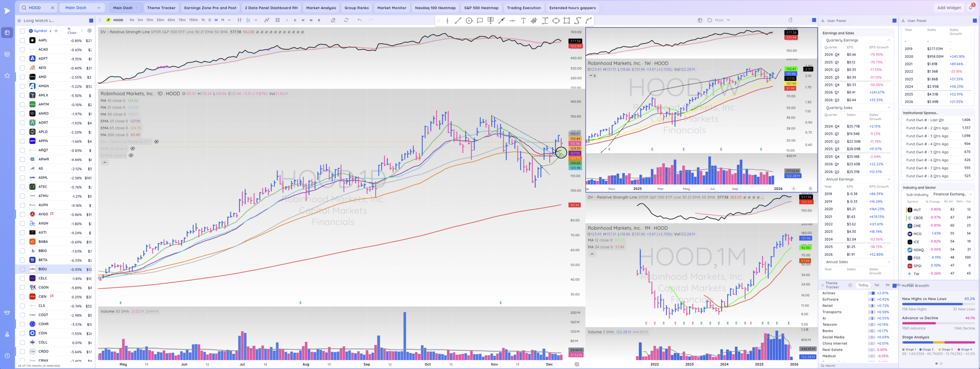The width and height of the screenshot is (980, 369).
Task: Show the hidden DV - Technical Patterns indicator
Action: tap(156, 142)
